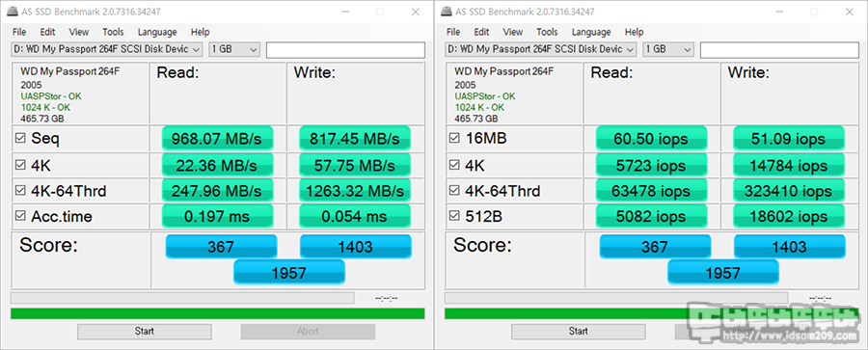Click 465.73 GB capacity in left window
Image resolution: width=868 pixels, height=350 pixels.
pyautogui.click(x=42, y=119)
